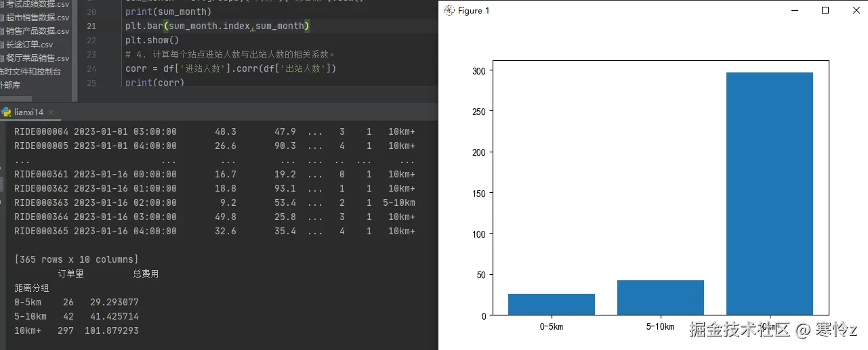Click the tallest bar in the Figure 1 chart
868x350 pixels.
(x=770, y=194)
